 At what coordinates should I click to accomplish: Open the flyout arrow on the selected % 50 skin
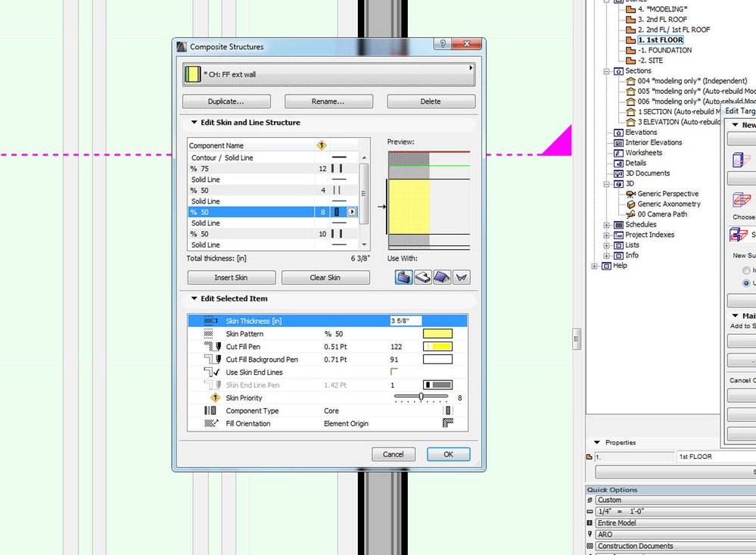coord(352,212)
